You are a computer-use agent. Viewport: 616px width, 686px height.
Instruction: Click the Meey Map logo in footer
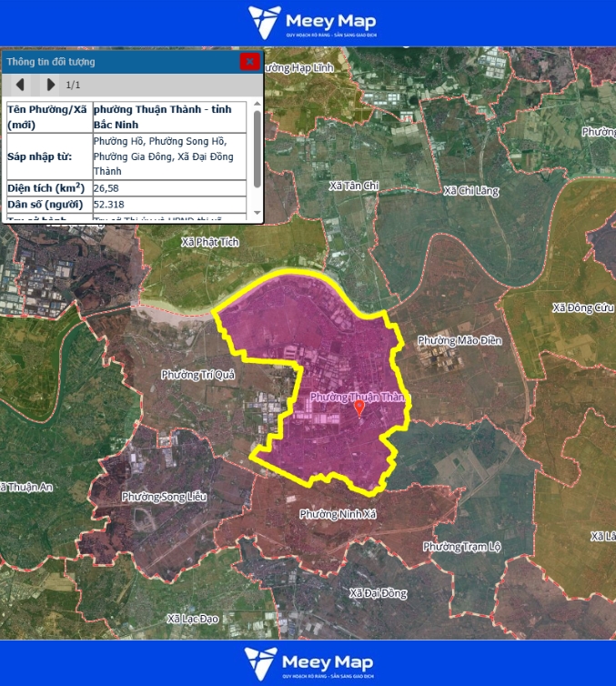pyautogui.click(x=308, y=663)
